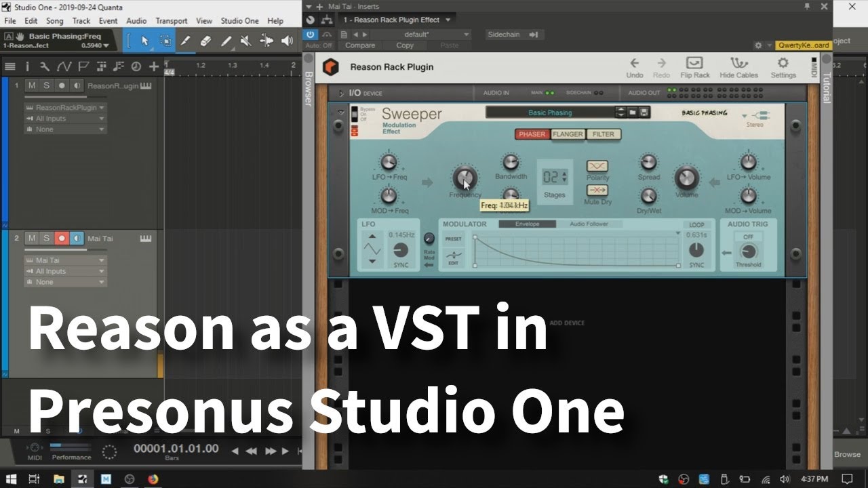Click the Sweeper browse patch folder icon

pos(632,113)
